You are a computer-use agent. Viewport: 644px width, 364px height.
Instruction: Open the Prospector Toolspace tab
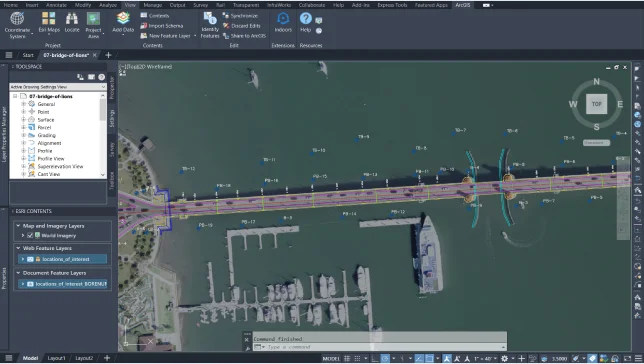(x=112, y=87)
